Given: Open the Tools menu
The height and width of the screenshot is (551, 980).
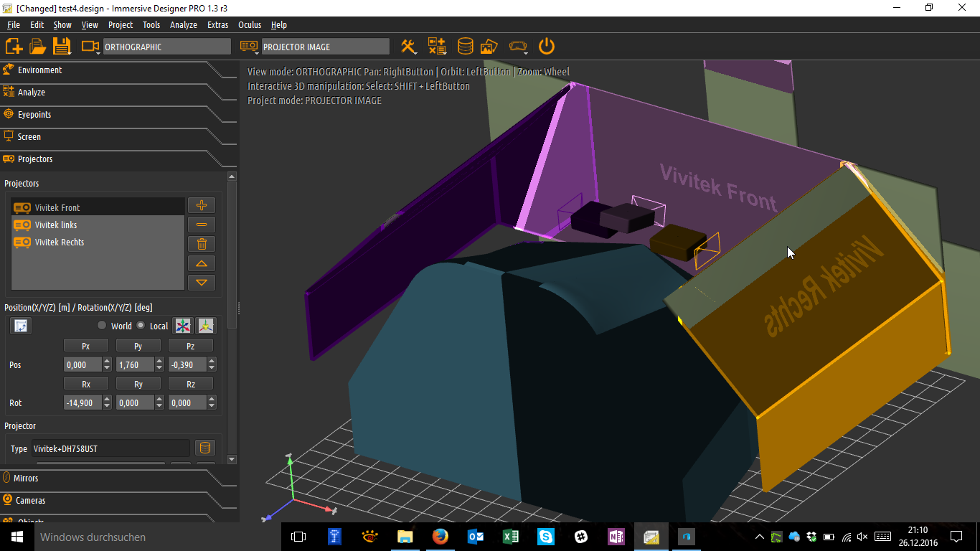Looking at the screenshot, I should click(x=151, y=24).
